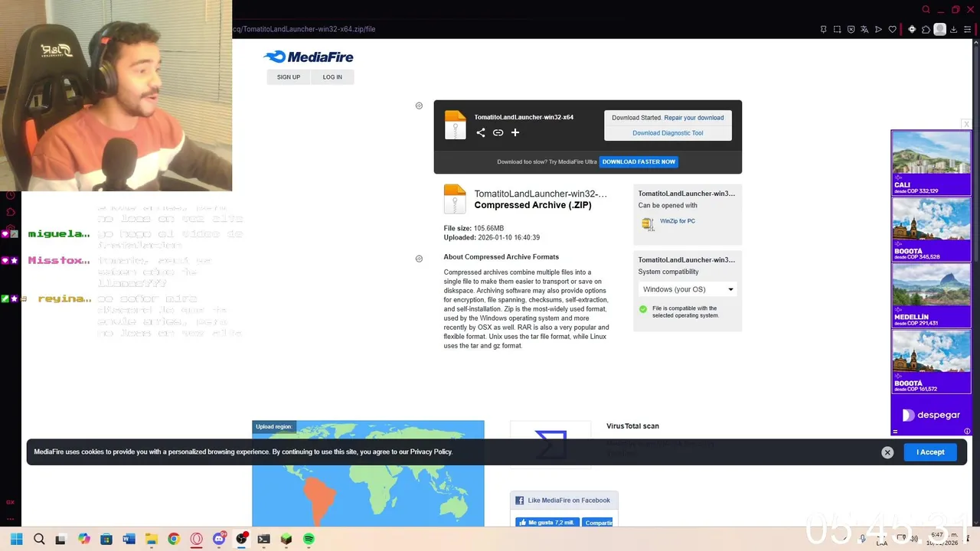Open Opera pinboard pin icon
This screenshot has width=980, height=551.
823,29
